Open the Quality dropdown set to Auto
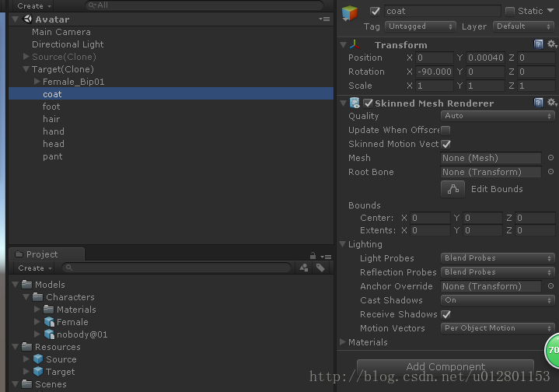The width and height of the screenshot is (559, 392). 498,116
